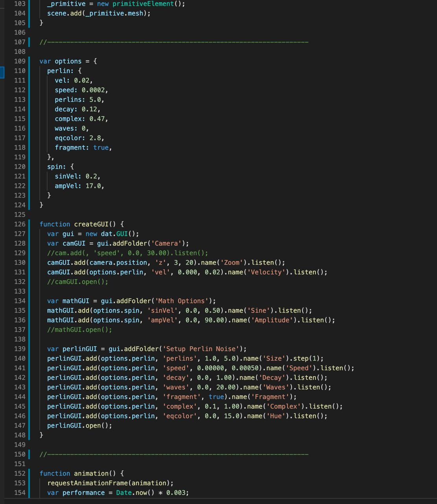Viewport: 437px width, 504px height.
Task: Click the 'perlins: 5.0' property
Action: [79, 100]
